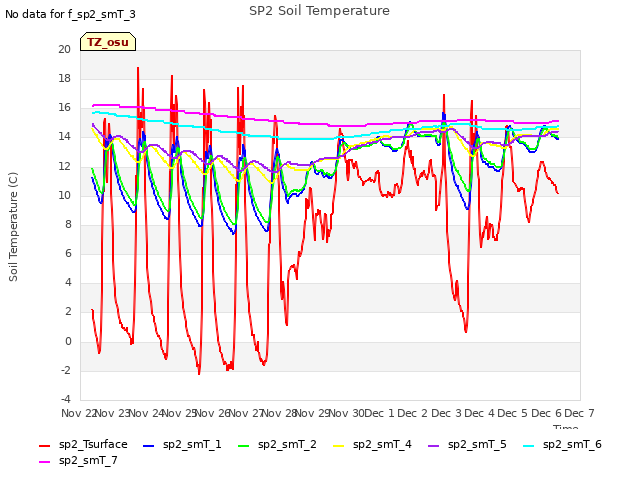Click the Dec 6 x-axis tick label
The image size is (640, 480).
coord(546,413)
